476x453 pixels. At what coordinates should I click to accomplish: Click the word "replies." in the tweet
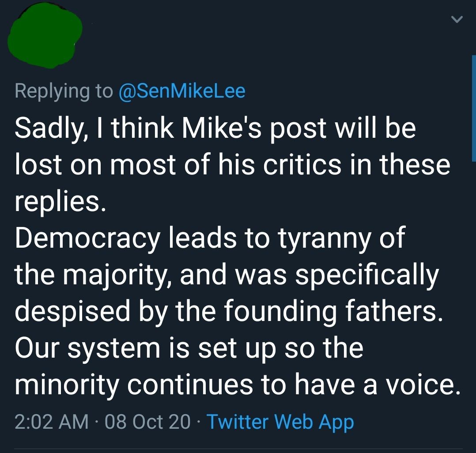60,202
